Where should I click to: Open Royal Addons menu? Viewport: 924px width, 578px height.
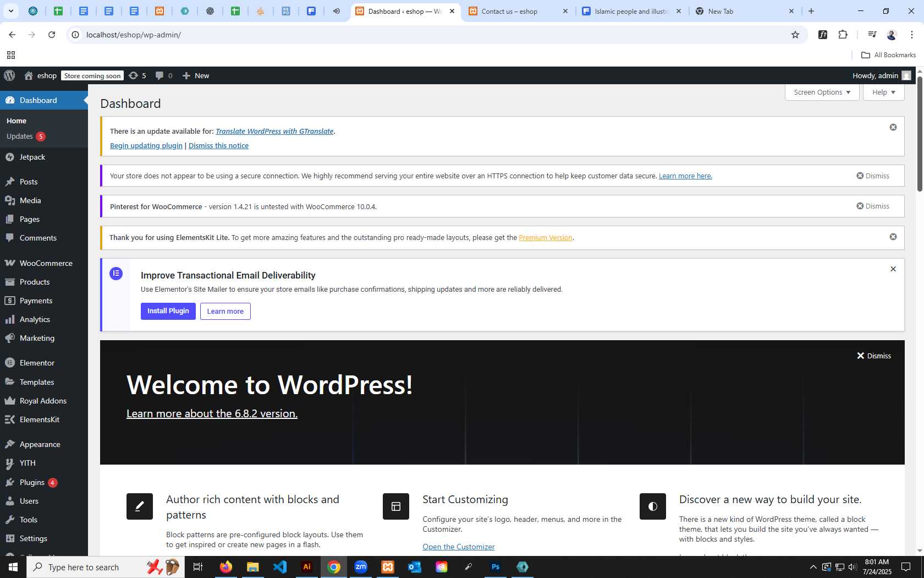point(44,401)
